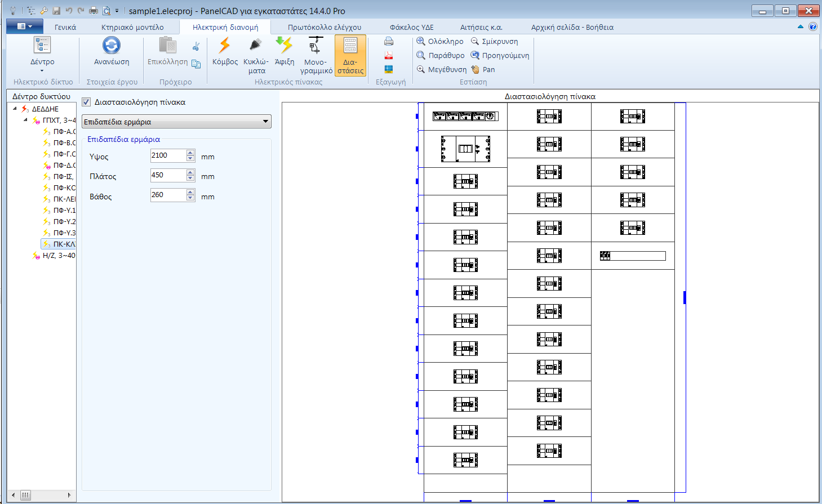Click the printer icon in Εξαγωγή group
This screenshot has height=504, width=822.
[x=389, y=41]
